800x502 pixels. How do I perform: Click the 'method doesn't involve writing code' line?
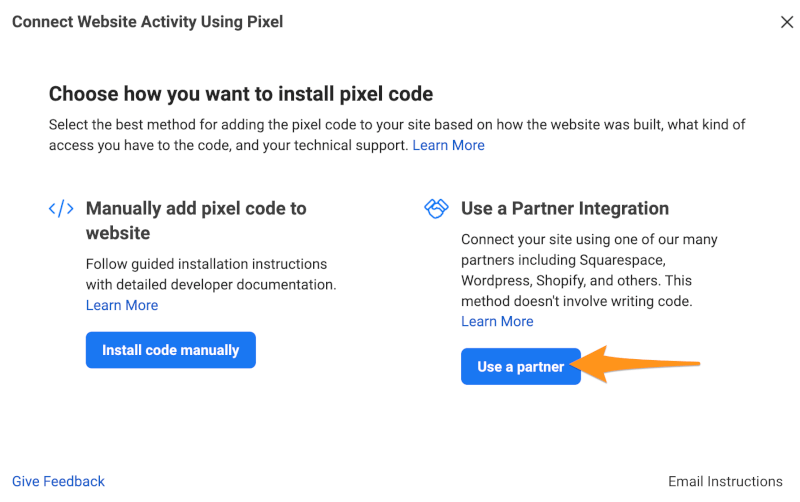(577, 301)
